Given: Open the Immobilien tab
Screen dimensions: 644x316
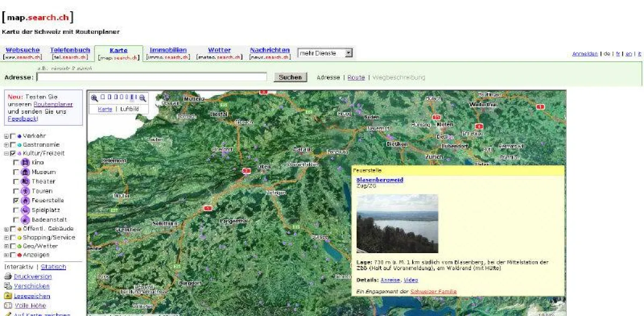Looking at the screenshot, I should point(168,50).
